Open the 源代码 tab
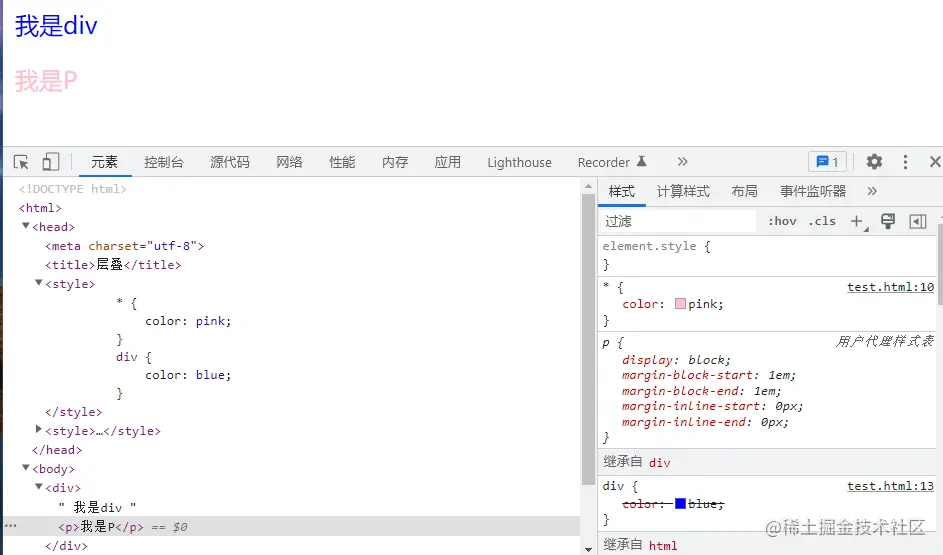 point(230,162)
